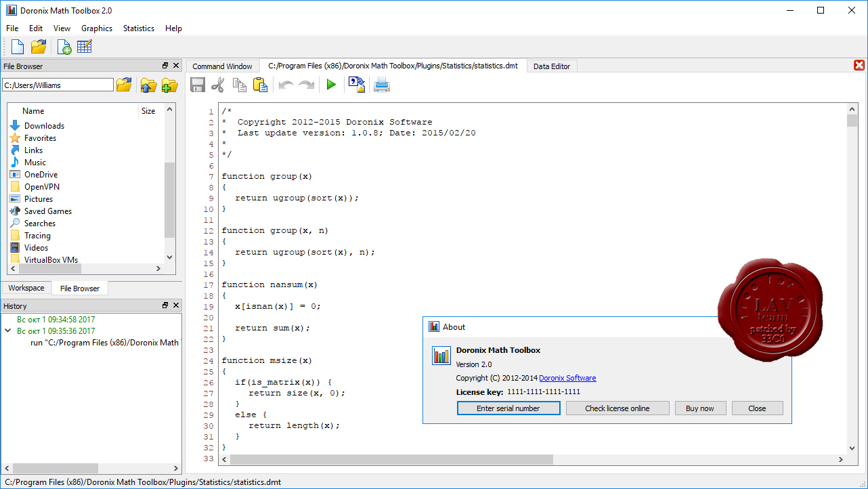Viewport: 868px width, 489px height.
Task: Run the script with the green play icon
Action: click(x=331, y=85)
